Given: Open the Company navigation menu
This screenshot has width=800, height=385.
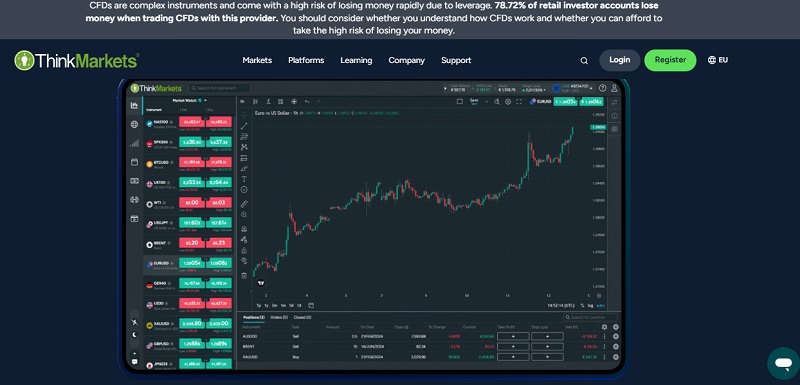Looking at the screenshot, I should point(407,60).
